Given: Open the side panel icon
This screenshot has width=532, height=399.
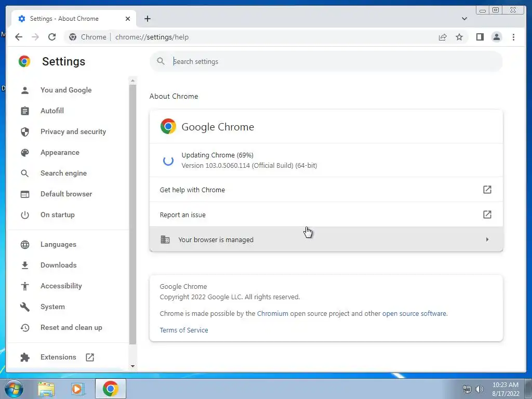Looking at the screenshot, I should tap(480, 37).
